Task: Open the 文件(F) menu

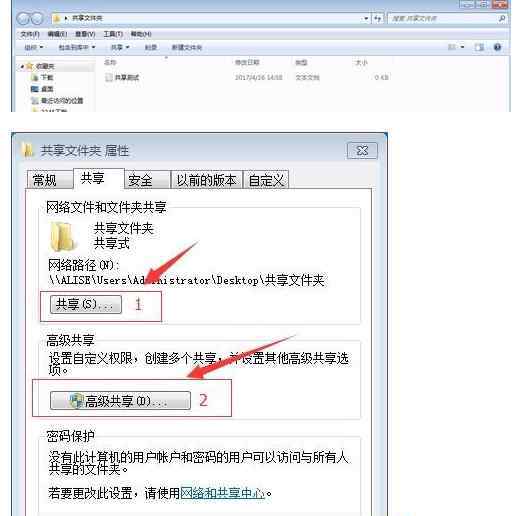Action: [x=30, y=34]
